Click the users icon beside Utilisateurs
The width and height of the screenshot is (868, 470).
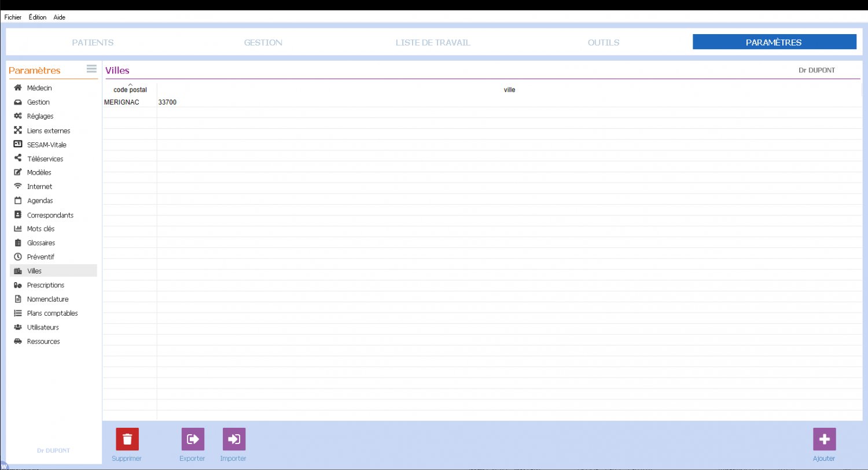coord(18,327)
